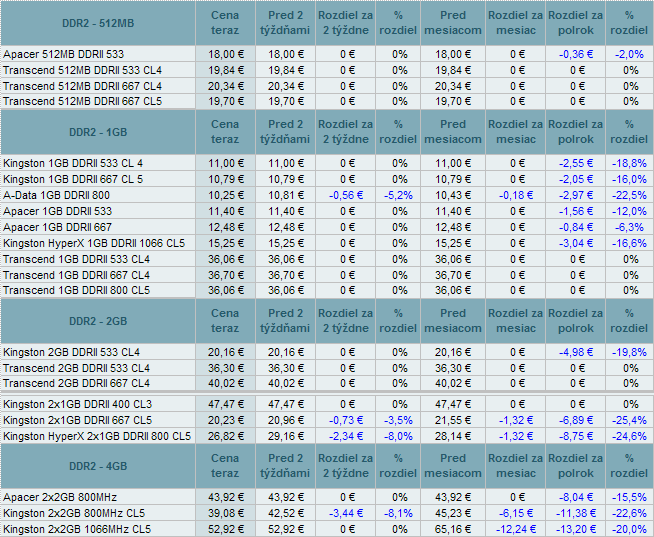
Task: Click the 'DDR2 - 1GB' section header
Action: coord(98,132)
